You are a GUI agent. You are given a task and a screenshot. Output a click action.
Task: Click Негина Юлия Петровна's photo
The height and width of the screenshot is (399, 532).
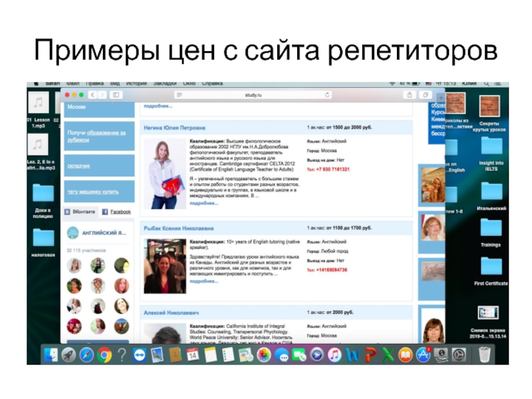[165, 174]
